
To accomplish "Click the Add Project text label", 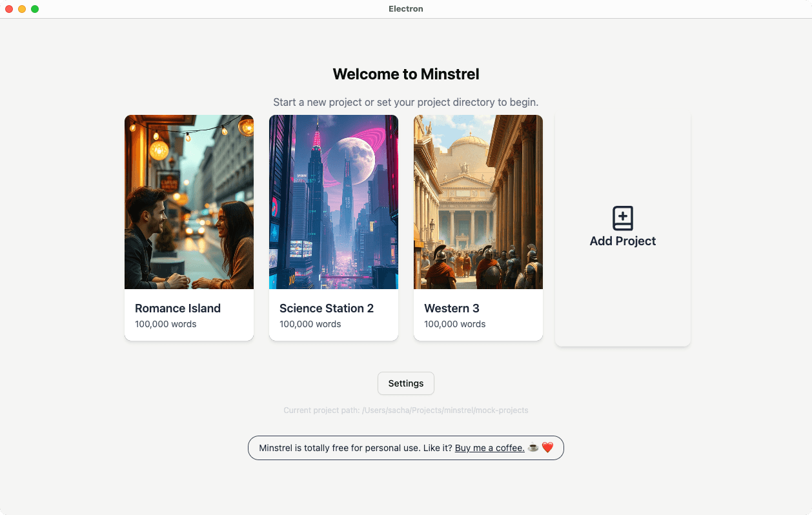I will (x=622, y=241).
